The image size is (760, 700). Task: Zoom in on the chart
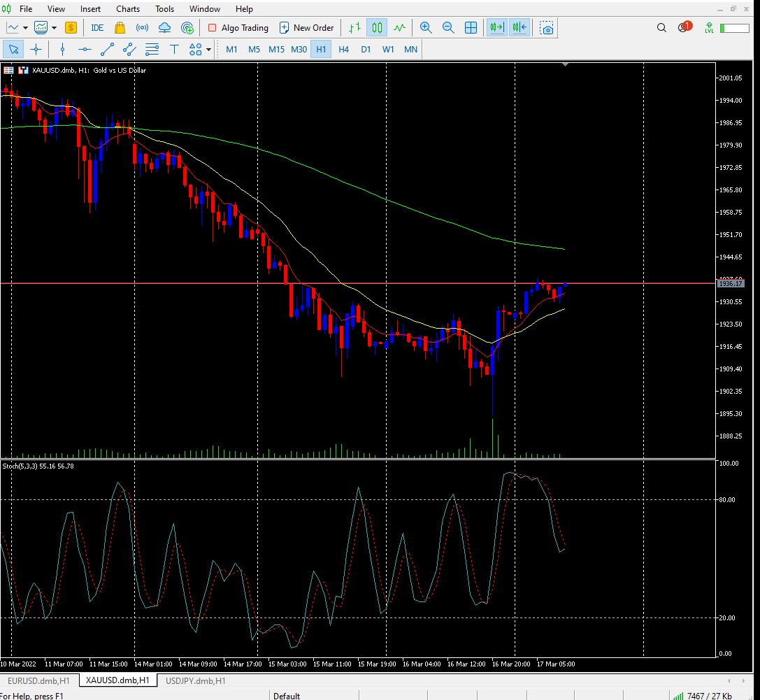(x=426, y=28)
